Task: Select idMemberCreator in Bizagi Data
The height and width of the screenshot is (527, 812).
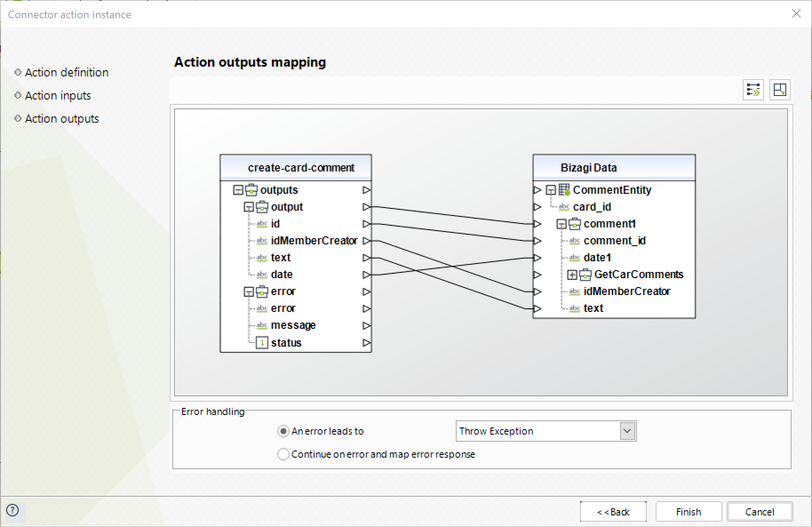Action: pos(627,291)
